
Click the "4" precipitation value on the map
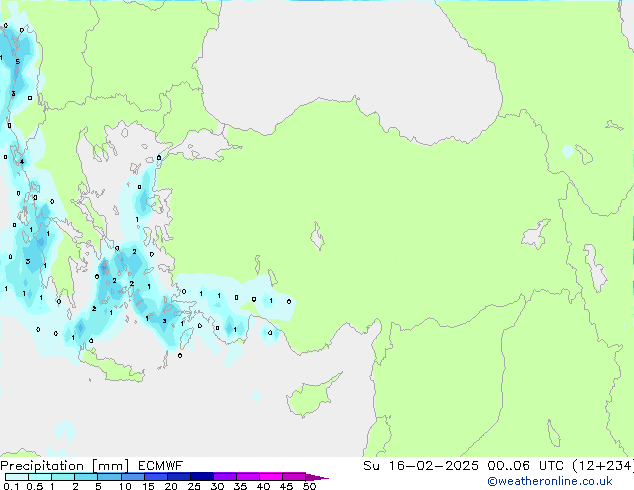click(x=22, y=162)
